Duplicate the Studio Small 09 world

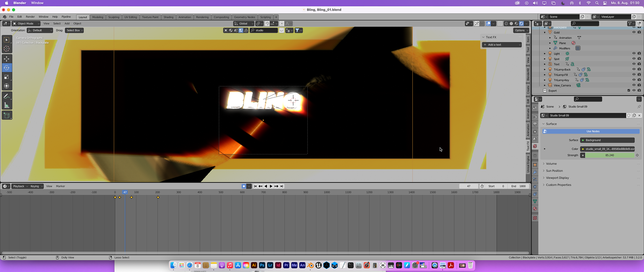pyautogui.click(x=634, y=116)
